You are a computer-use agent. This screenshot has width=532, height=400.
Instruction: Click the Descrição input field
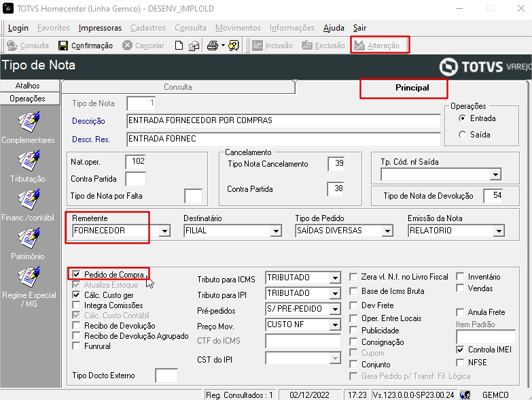point(283,121)
